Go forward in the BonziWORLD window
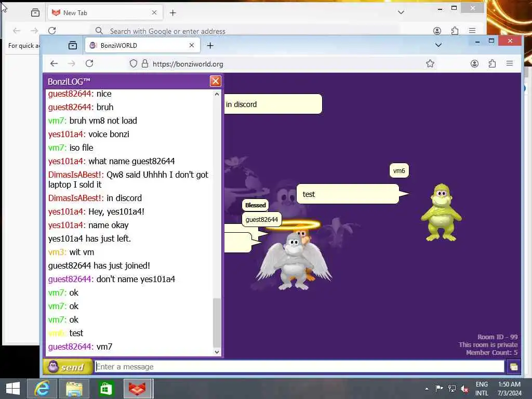The height and width of the screenshot is (399, 532). pyautogui.click(x=71, y=63)
